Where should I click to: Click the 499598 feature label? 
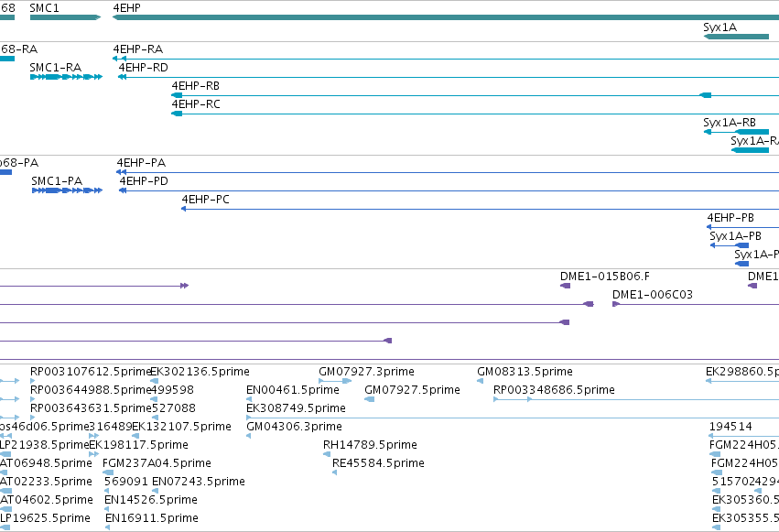[x=172, y=390]
